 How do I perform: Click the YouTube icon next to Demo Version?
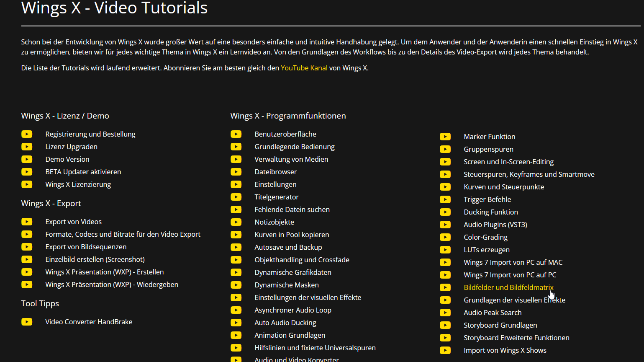click(x=27, y=159)
